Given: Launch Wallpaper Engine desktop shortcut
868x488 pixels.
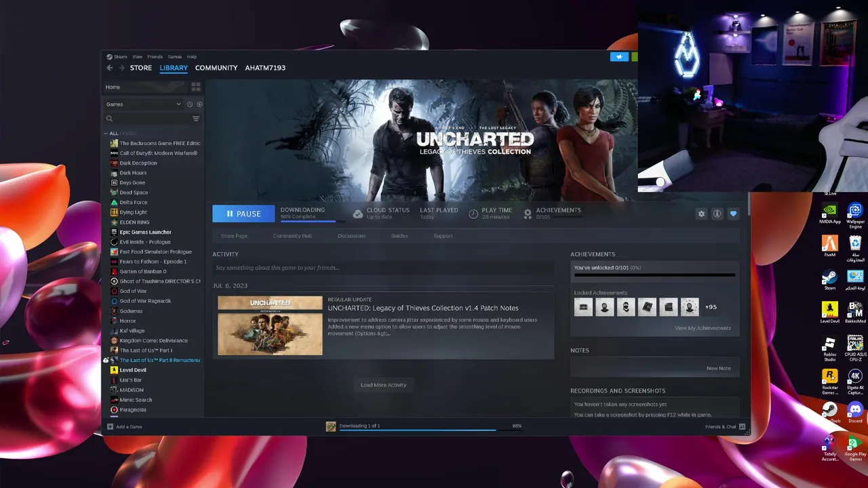Looking at the screenshot, I should (x=855, y=216).
